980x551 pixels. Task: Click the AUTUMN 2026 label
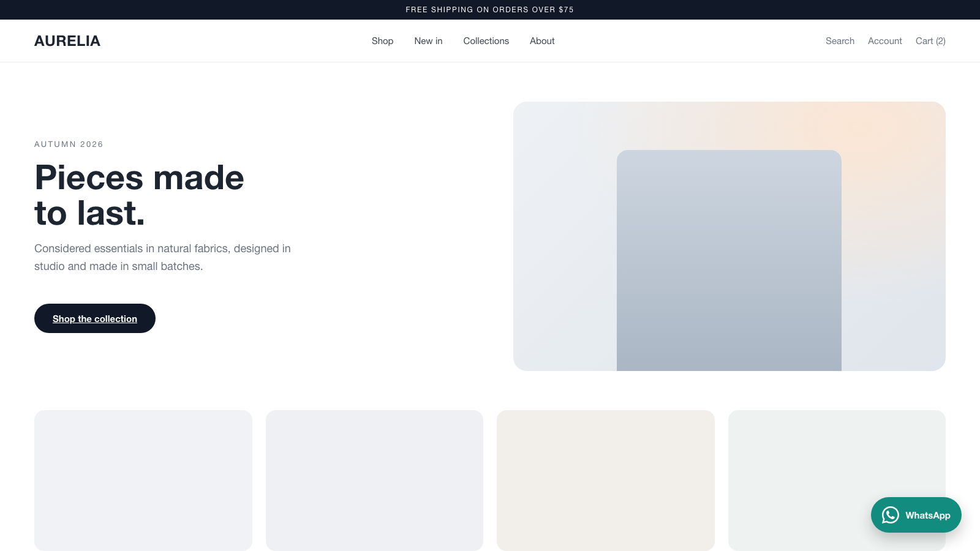pos(69,144)
